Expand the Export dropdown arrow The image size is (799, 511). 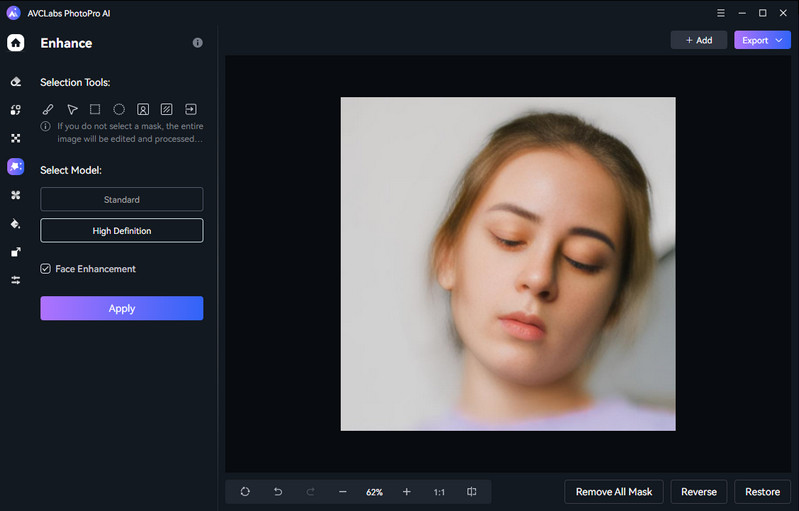tap(779, 40)
